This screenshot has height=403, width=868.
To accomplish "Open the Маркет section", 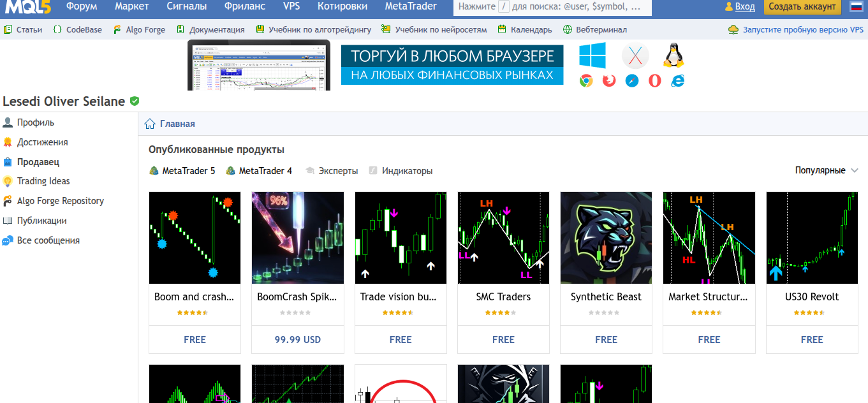I will point(132,6).
